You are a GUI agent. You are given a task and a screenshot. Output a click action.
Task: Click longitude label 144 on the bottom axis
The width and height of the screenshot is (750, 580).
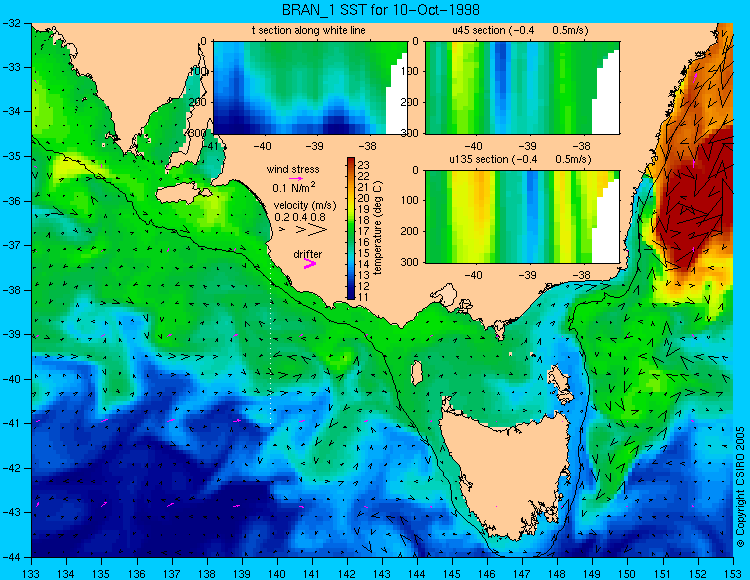point(417,574)
